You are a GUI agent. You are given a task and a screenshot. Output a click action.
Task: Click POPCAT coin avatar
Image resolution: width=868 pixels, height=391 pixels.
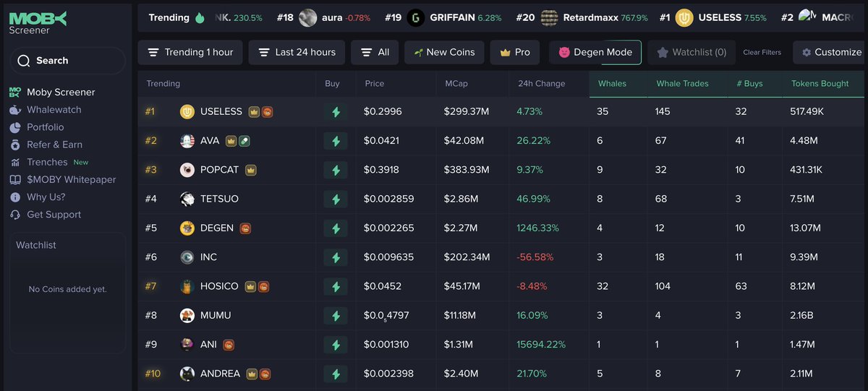[x=187, y=170]
